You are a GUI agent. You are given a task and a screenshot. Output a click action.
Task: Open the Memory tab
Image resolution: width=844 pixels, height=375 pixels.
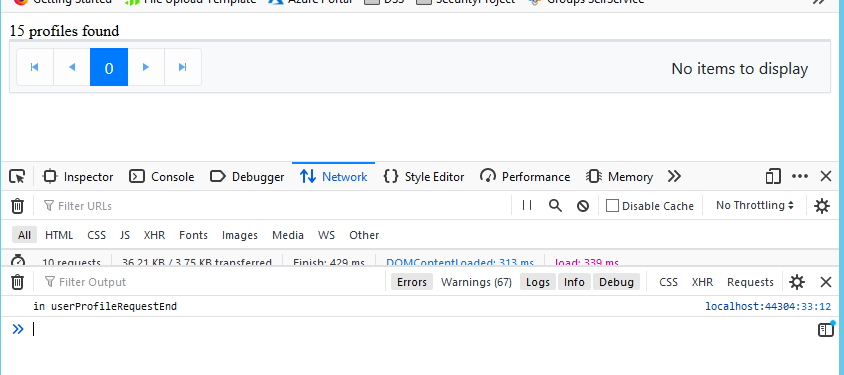pos(620,176)
